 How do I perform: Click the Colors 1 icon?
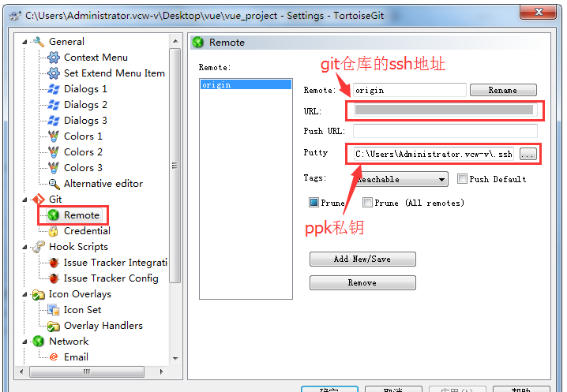pyautogui.click(x=54, y=136)
